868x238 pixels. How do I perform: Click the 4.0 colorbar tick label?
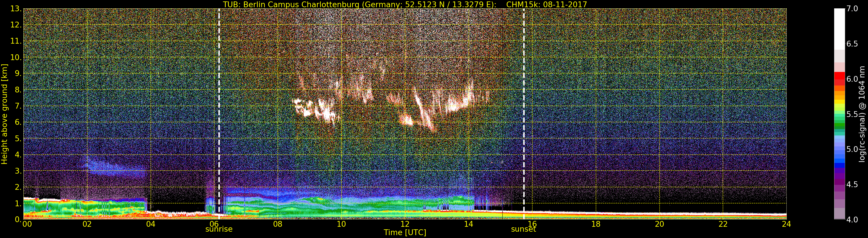852,220
